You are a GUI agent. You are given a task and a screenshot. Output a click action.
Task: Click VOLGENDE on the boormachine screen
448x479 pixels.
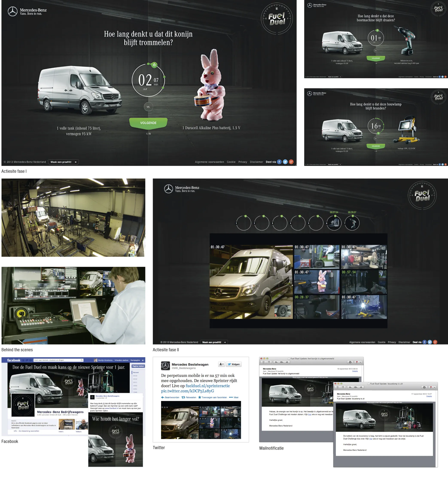(375, 58)
